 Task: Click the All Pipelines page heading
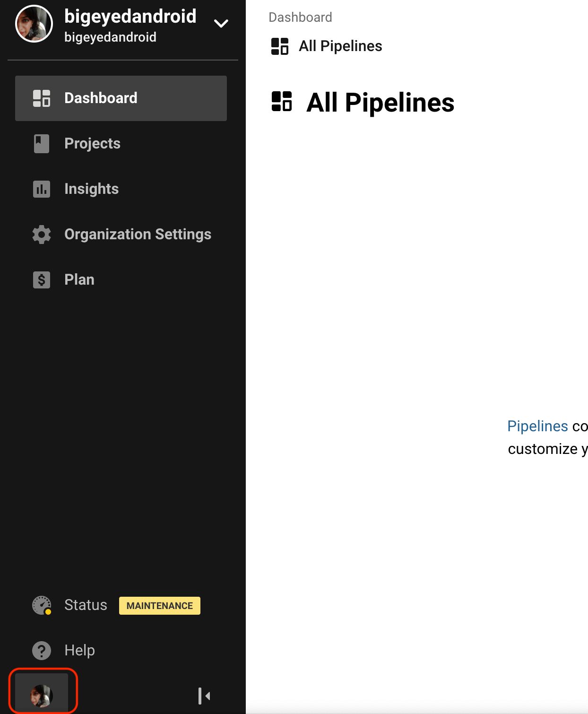380,103
